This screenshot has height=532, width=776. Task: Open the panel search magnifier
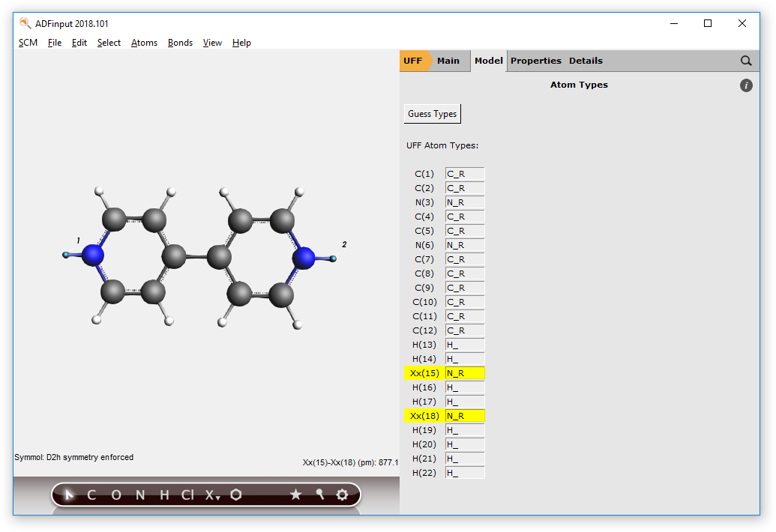pyautogui.click(x=746, y=61)
